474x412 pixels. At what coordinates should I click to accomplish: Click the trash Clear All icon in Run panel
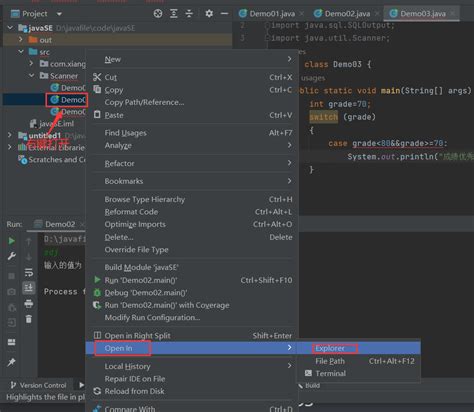tap(29, 319)
